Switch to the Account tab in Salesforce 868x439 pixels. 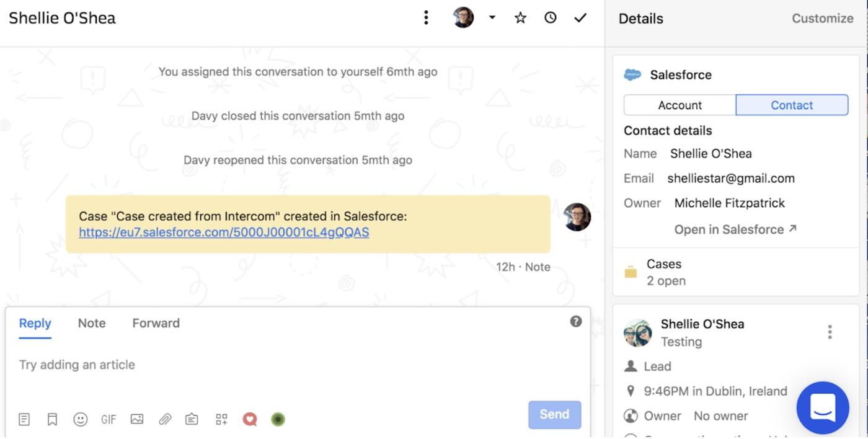[x=680, y=105]
